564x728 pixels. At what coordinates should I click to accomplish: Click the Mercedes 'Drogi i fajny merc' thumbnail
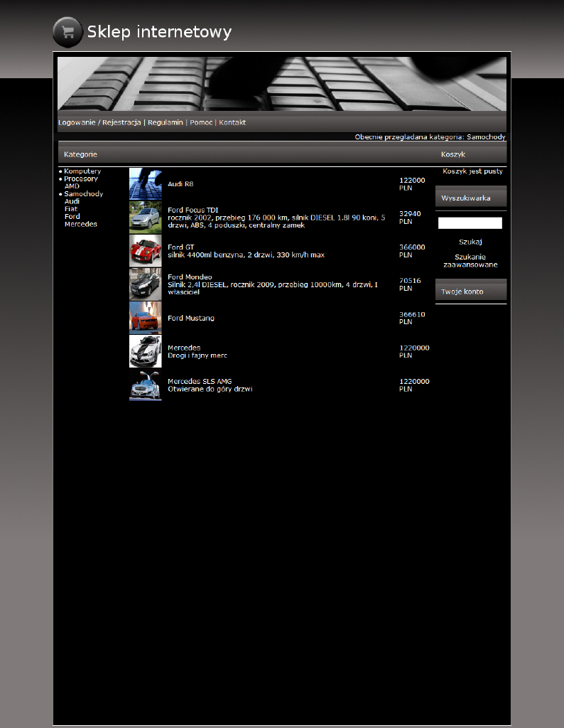(146, 351)
